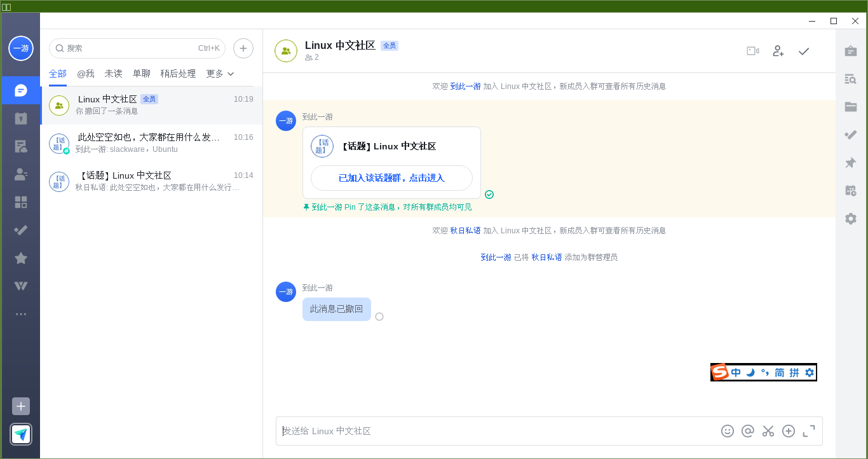Viewport: 868px width, 459px height.
Task: Open the Workplace apps grid icon
Action: tap(20, 202)
